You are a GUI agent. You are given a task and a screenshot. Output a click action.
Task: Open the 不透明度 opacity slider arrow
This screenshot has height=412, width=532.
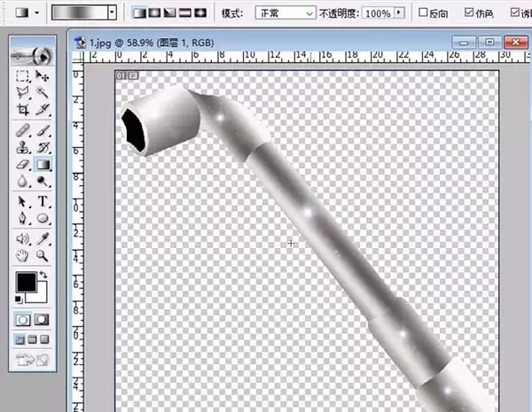399,13
